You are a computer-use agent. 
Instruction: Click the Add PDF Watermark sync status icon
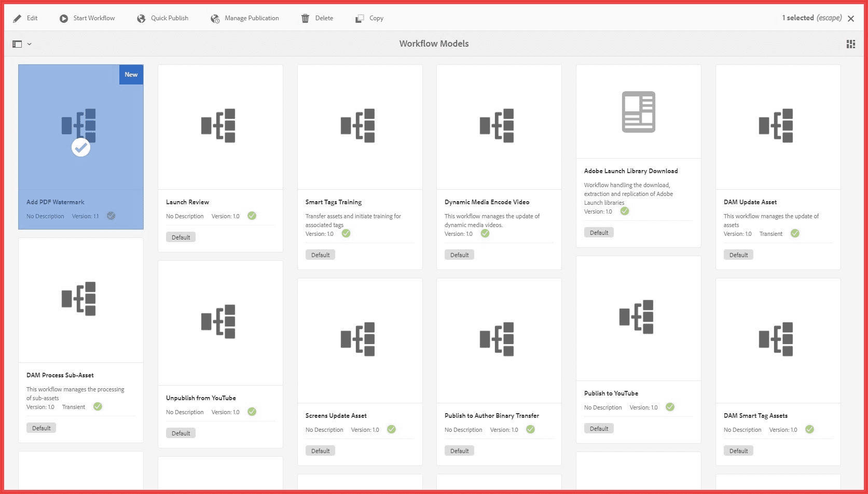[x=111, y=216]
